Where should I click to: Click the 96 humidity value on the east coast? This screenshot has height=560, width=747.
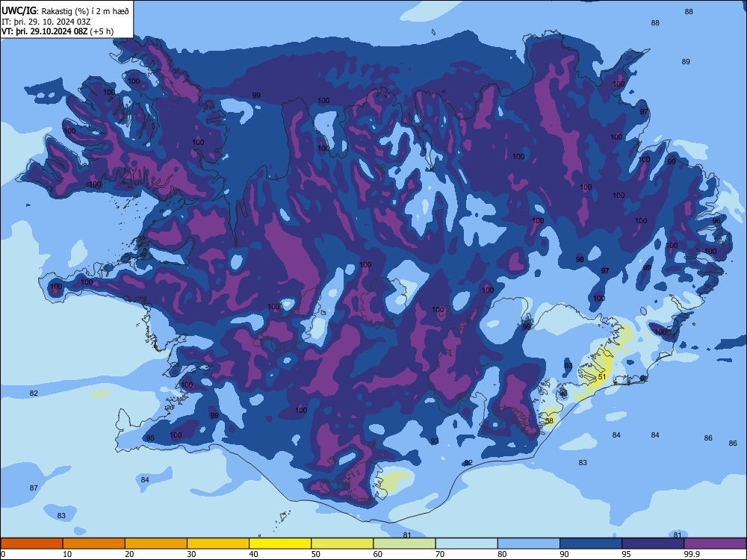[716, 221]
